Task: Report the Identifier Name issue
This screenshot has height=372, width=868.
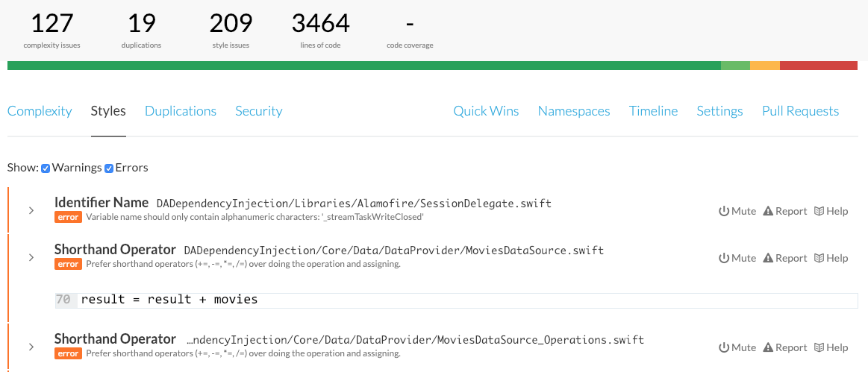Action: (784, 211)
